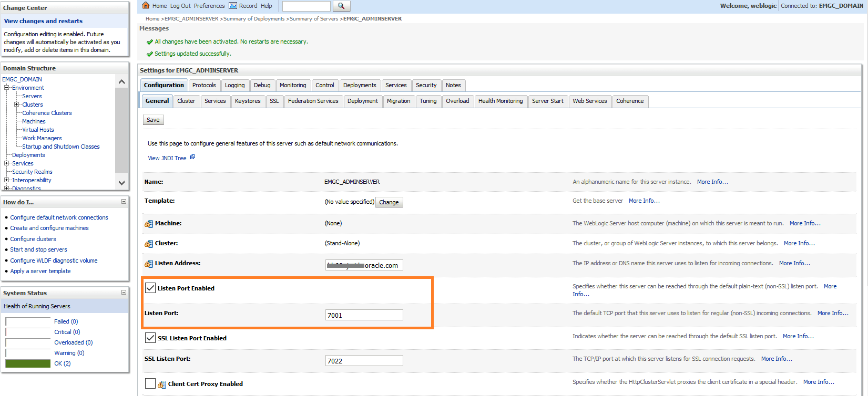Click the empty Critical health bar

tap(28, 332)
